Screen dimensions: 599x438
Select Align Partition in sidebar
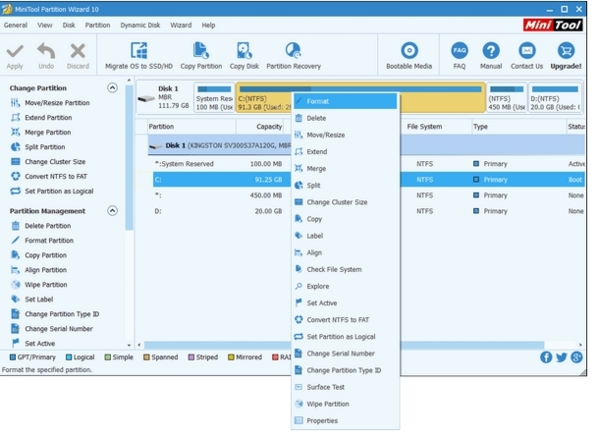pyautogui.click(x=39, y=270)
